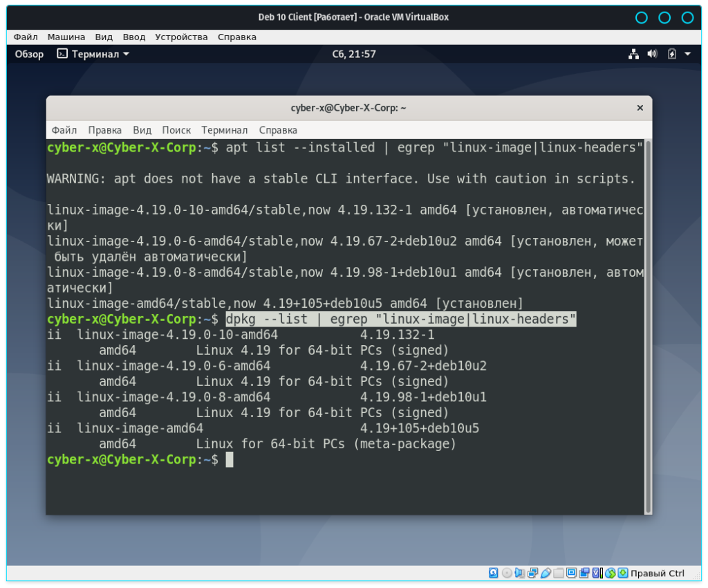Click the optical disc icon in VirtualBox status bar
This screenshot has width=708, height=588.
(507, 573)
